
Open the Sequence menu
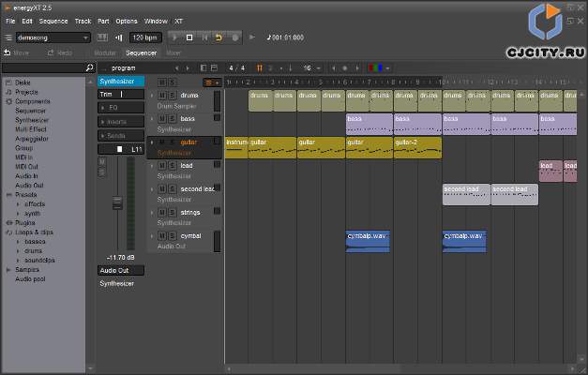pyautogui.click(x=53, y=21)
